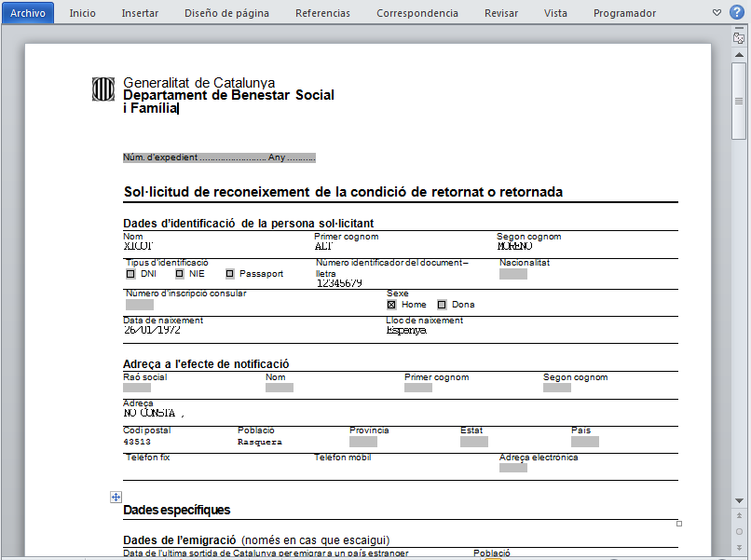751x560 pixels.
Task: Check the DNI checkbox
Action: pyautogui.click(x=130, y=274)
